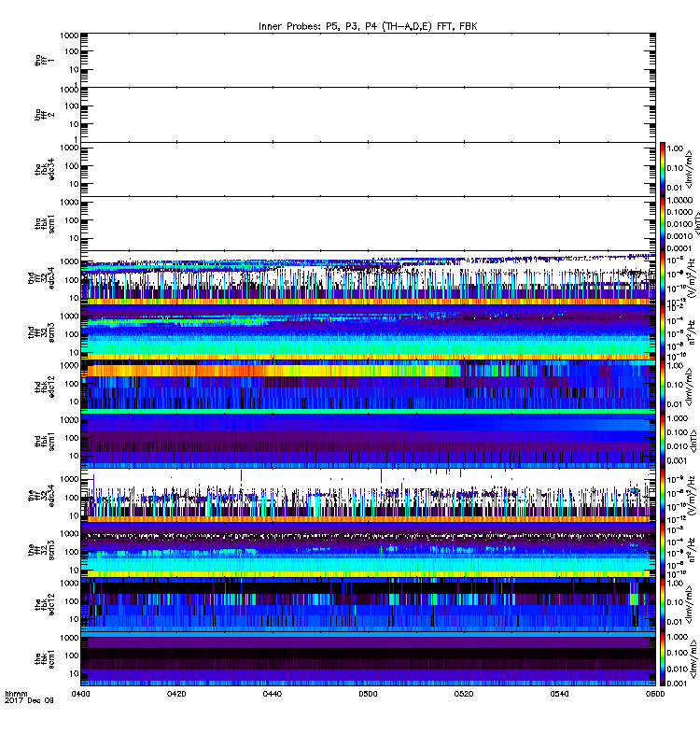The width and height of the screenshot is (700, 747).
Task: Click the color bar beside the the fbk scm1 panel
Action: click(x=663, y=659)
